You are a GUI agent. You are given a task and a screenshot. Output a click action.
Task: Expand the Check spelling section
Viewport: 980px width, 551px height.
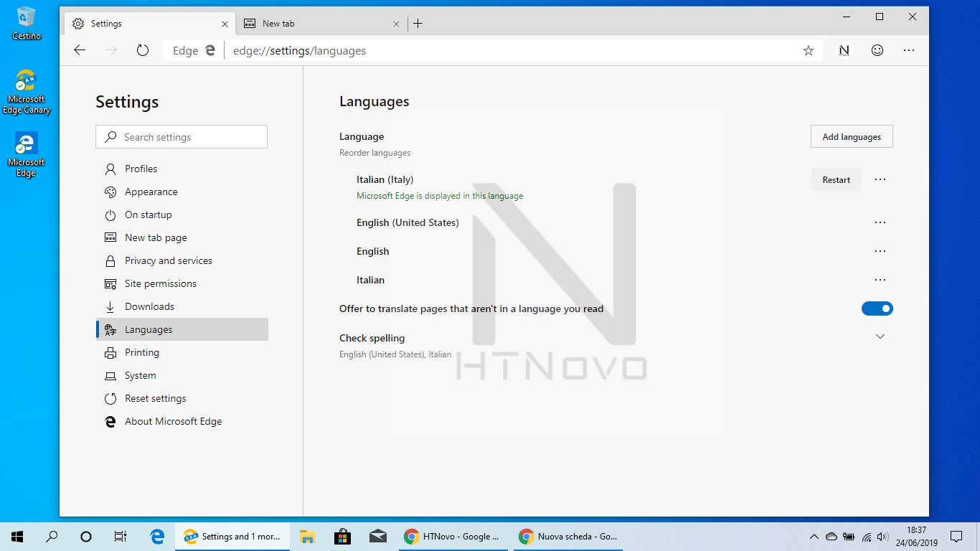[x=880, y=336]
